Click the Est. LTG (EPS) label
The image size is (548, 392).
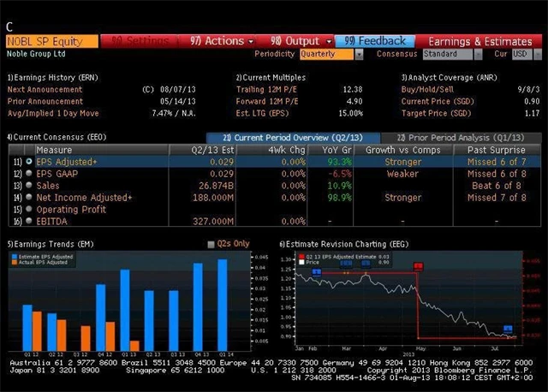263,113
